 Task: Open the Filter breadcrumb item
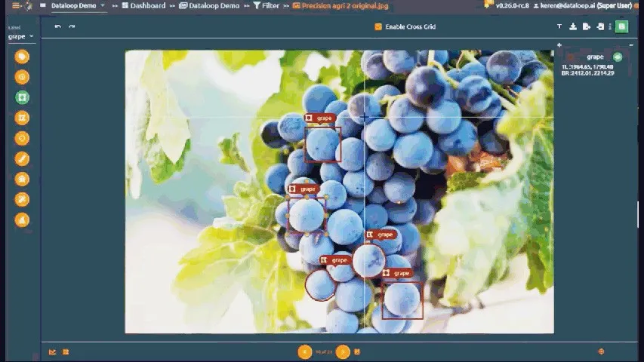click(x=267, y=6)
